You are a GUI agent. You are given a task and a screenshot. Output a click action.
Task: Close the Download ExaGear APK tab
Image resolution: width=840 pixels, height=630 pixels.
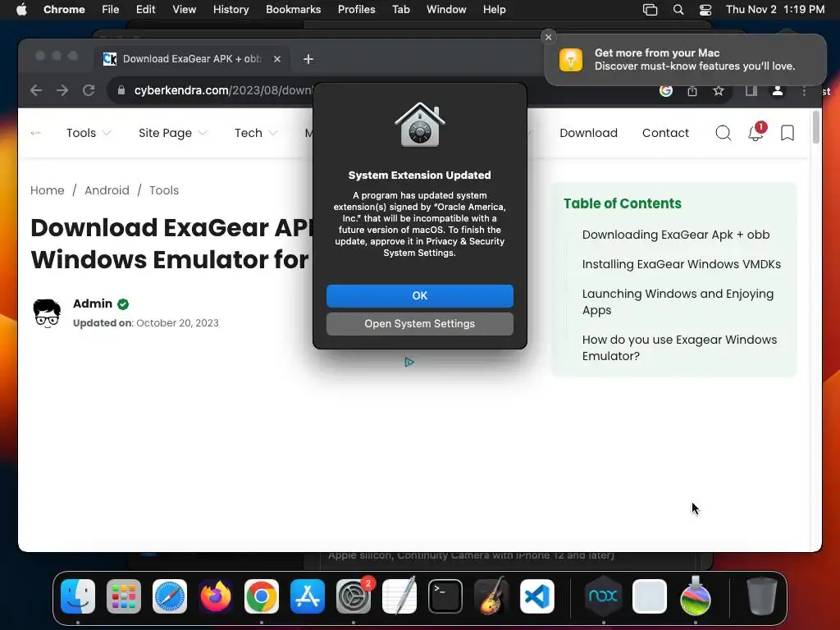point(277,59)
